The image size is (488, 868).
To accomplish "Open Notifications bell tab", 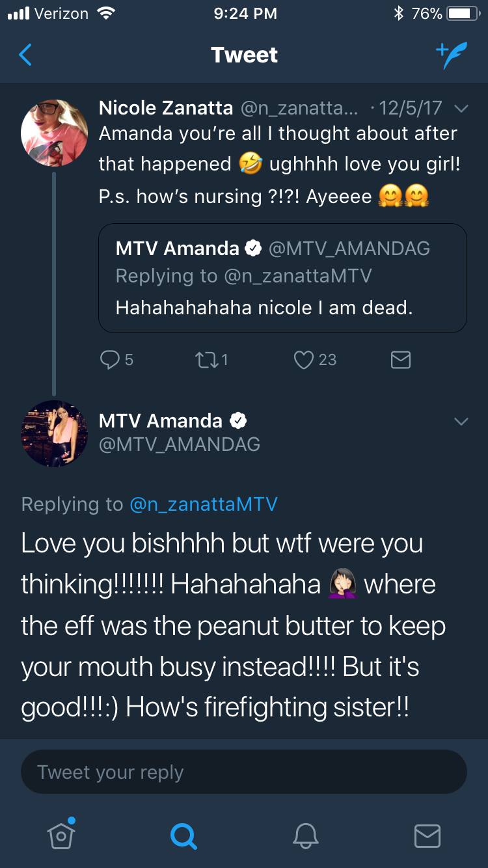I will click(305, 835).
